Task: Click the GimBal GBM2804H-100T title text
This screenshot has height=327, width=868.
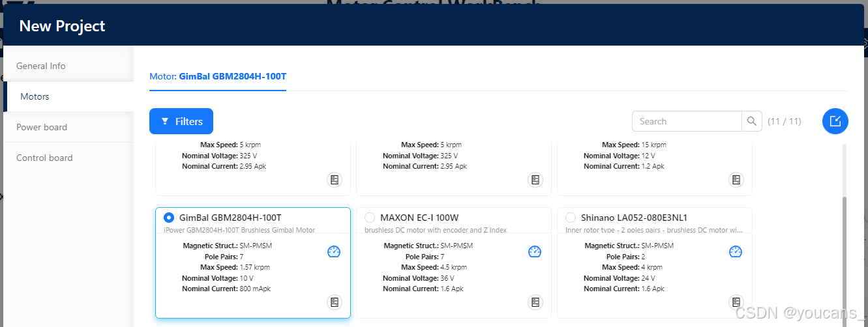Action: point(230,218)
